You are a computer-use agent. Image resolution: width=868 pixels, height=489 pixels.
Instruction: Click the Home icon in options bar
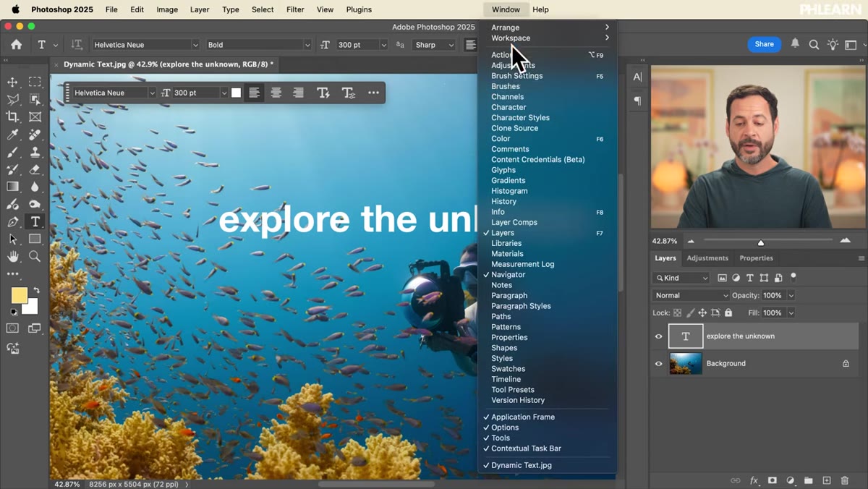point(16,45)
